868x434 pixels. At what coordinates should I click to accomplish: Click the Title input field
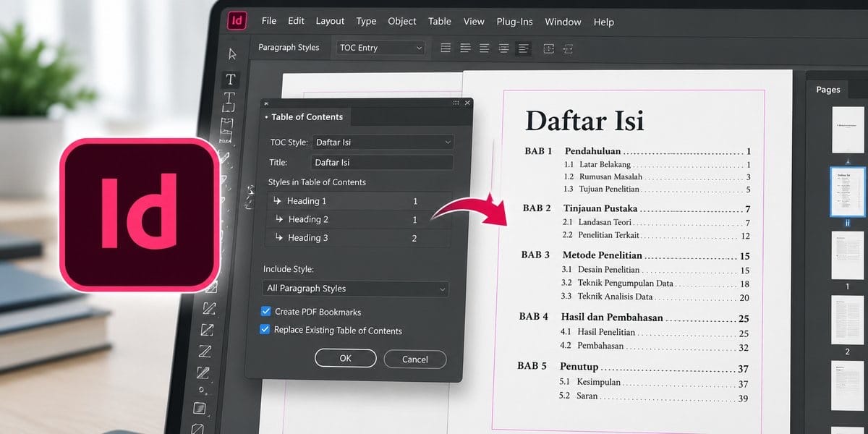point(383,163)
